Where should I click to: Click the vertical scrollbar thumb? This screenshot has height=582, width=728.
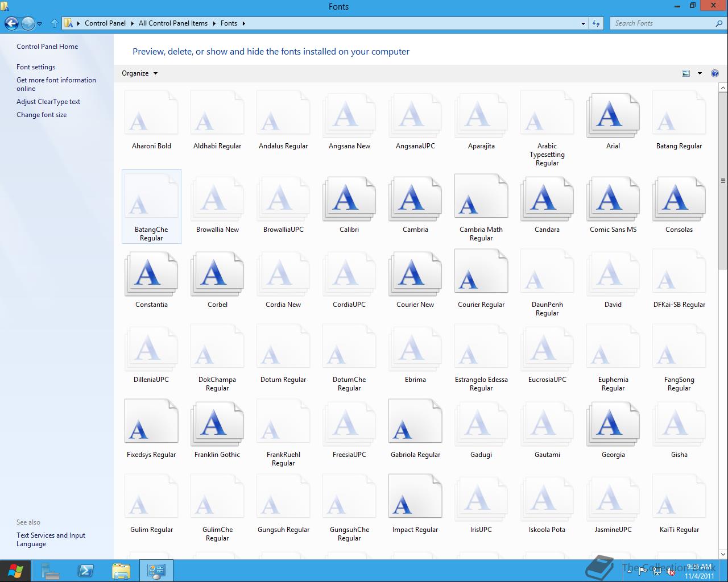723,181
